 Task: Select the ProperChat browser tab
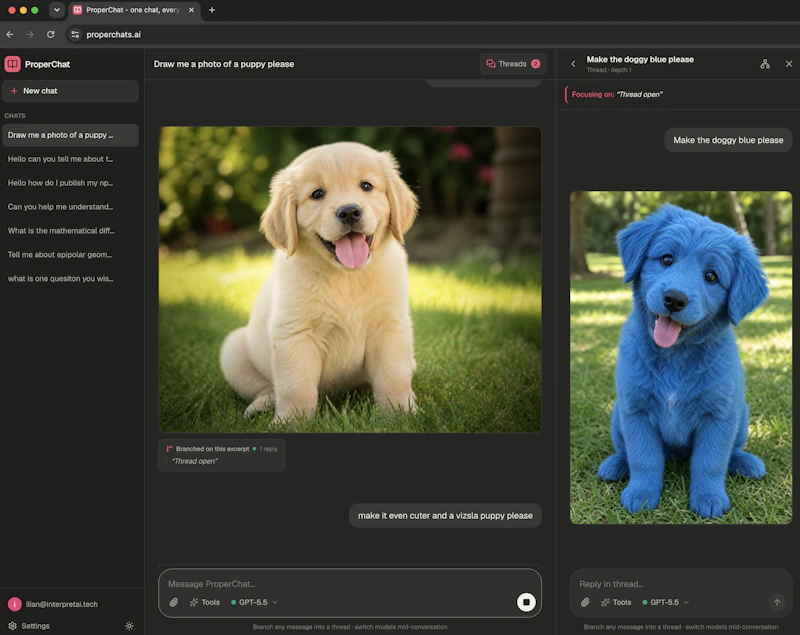[x=134, y=10]
